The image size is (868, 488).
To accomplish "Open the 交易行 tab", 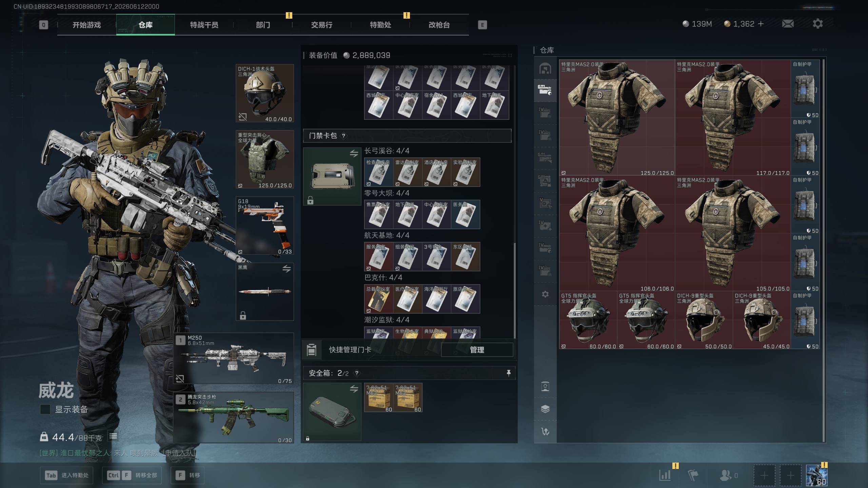I will point(321,25).
